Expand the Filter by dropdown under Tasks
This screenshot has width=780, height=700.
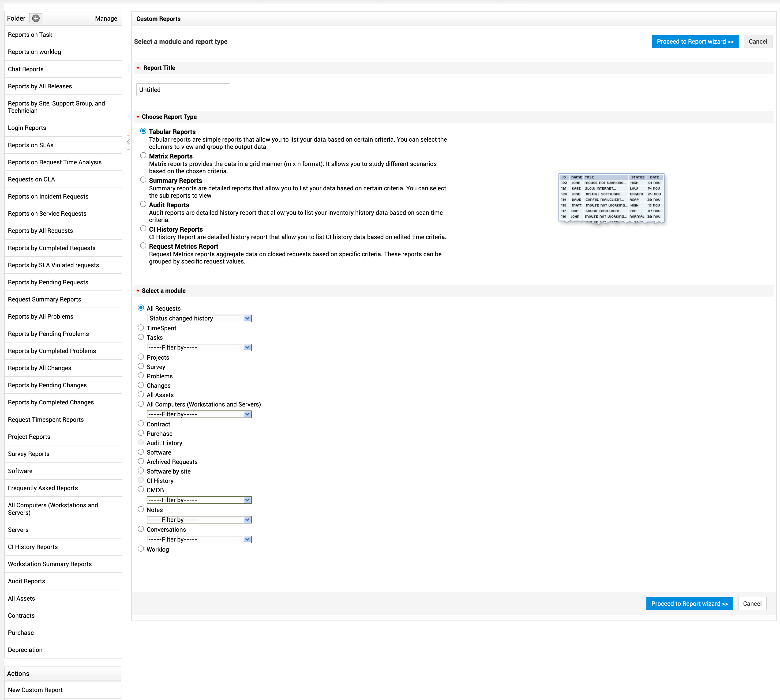coord(199,347)
